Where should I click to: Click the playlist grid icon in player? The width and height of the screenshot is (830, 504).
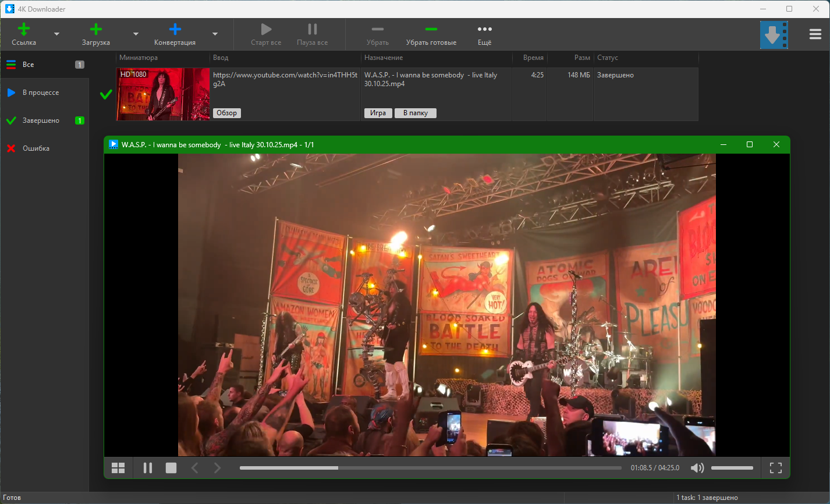pos(118,468)
